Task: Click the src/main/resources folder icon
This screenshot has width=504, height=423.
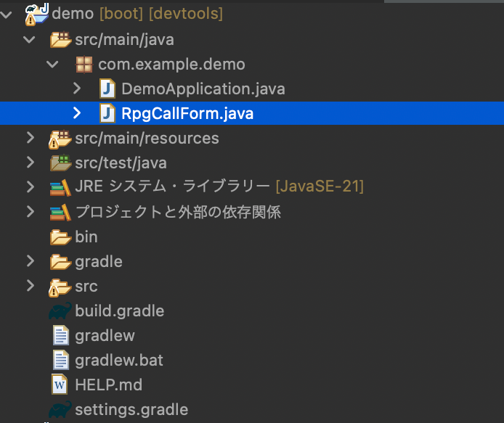Action: coord(60,139)
